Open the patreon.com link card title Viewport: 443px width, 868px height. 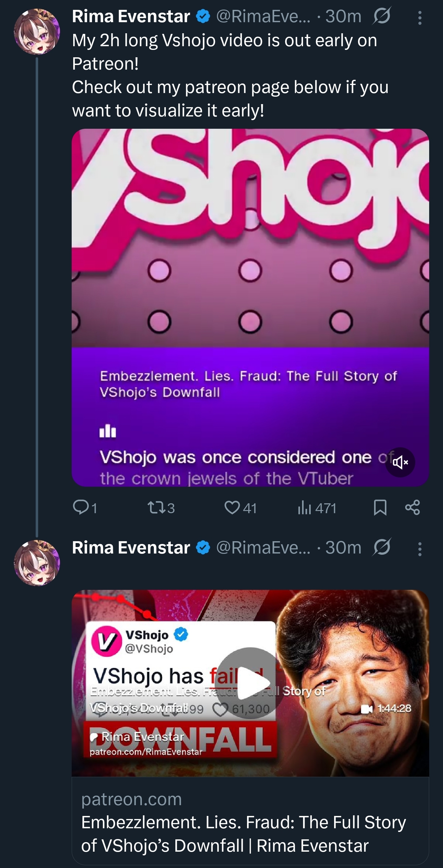[x=243, y=834]
